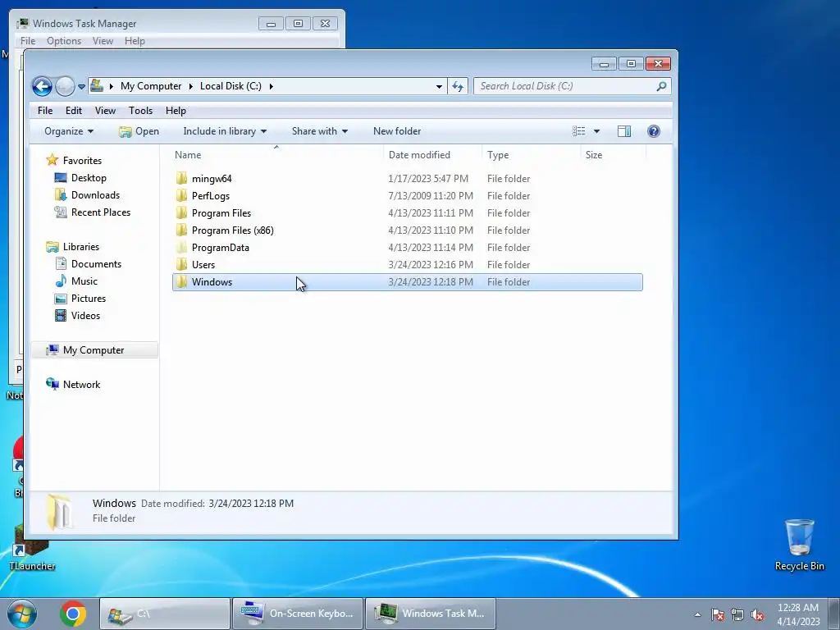Select the PerfLogs folder
840x630 pixels.
[x=407, y=195]
